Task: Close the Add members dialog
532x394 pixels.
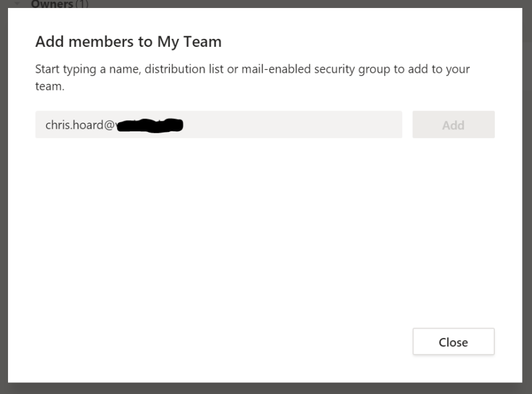Action: tap(453, 342)
